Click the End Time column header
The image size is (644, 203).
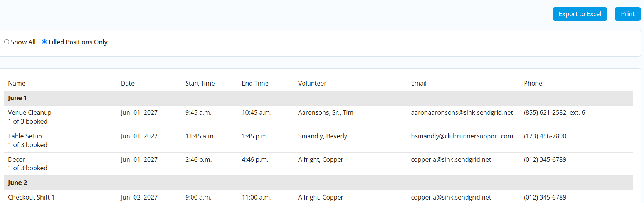[x=255, y=83]
